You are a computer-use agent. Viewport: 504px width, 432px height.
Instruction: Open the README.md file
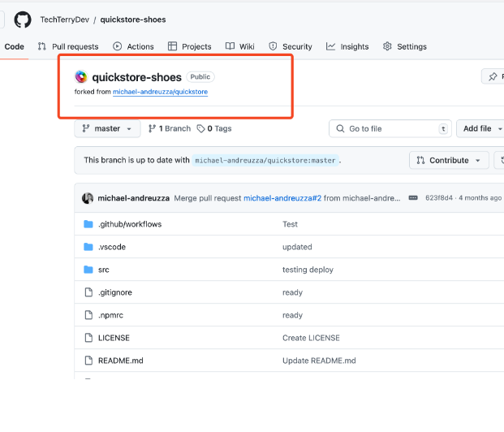coord(120,361)
